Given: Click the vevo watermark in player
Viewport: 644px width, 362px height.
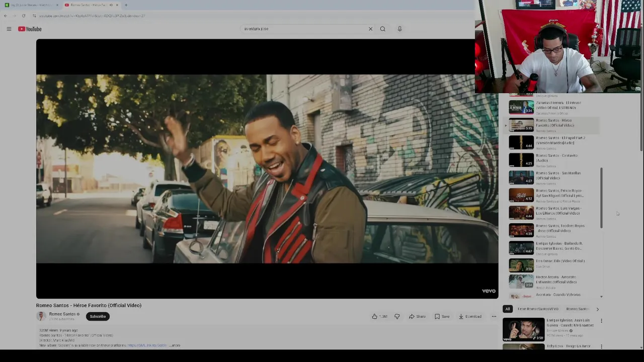Looking at the screenshot, I should (489, 291).
